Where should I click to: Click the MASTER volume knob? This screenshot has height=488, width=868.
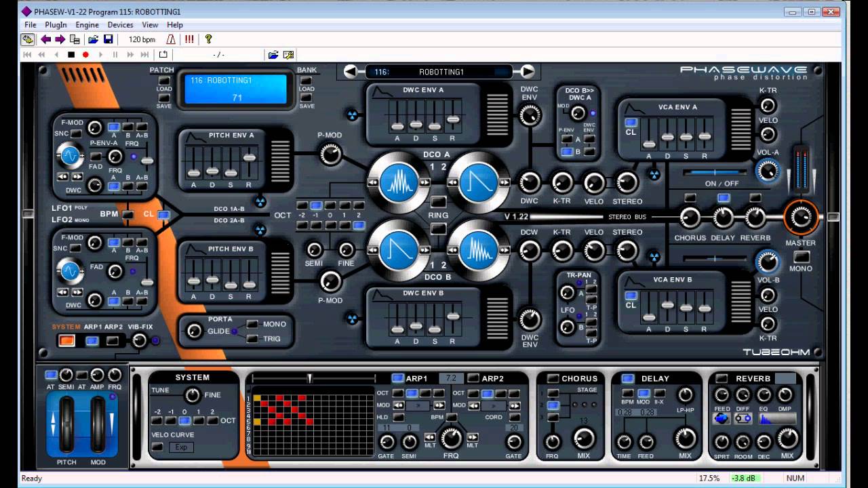[x=801, y=217]
